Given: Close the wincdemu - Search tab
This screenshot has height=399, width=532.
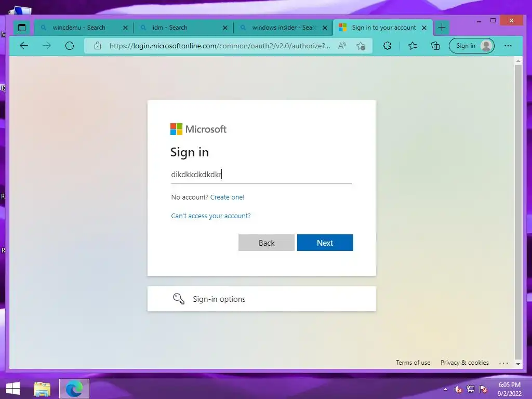Looking at the screenshot, I should (125, 28).
